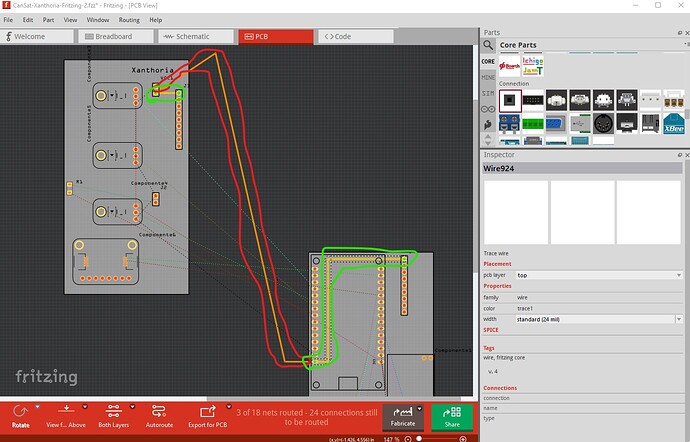Open the Both Layers dropdown arrow
This screenshot has height=442, width=690.
pos(132,407)
